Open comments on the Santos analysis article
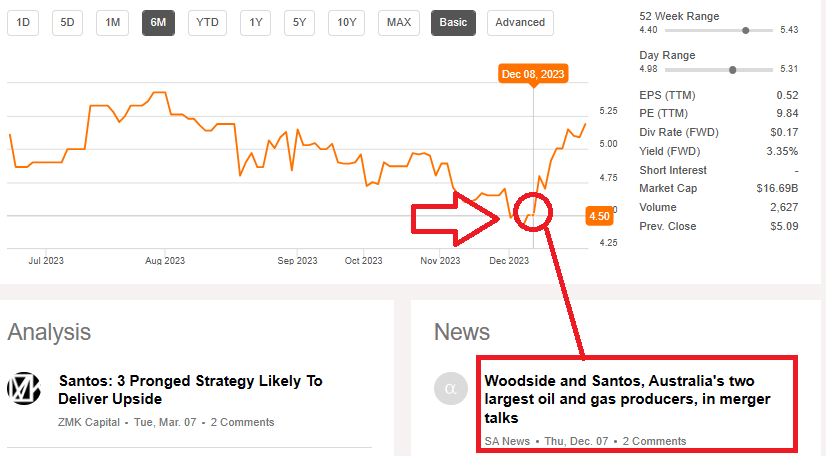826x456 pixels. click(x=242, y=424)
